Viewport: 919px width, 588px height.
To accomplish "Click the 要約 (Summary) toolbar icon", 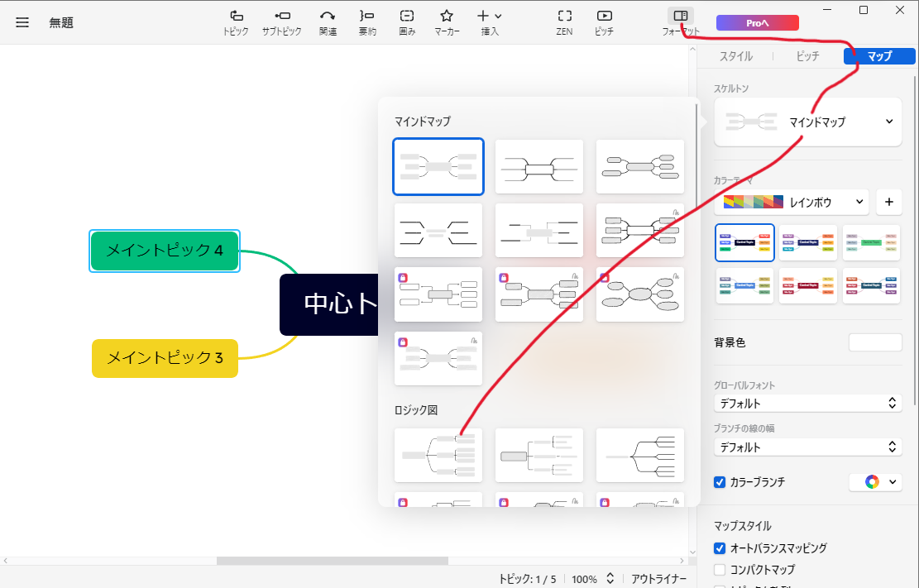I will point(367,17).
